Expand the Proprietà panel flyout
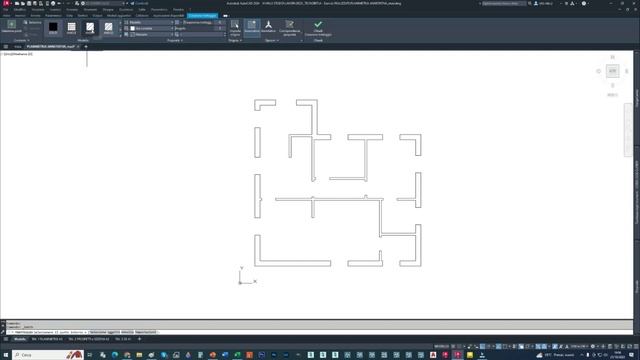The image size is (640, 360). [x=175, y=40]
